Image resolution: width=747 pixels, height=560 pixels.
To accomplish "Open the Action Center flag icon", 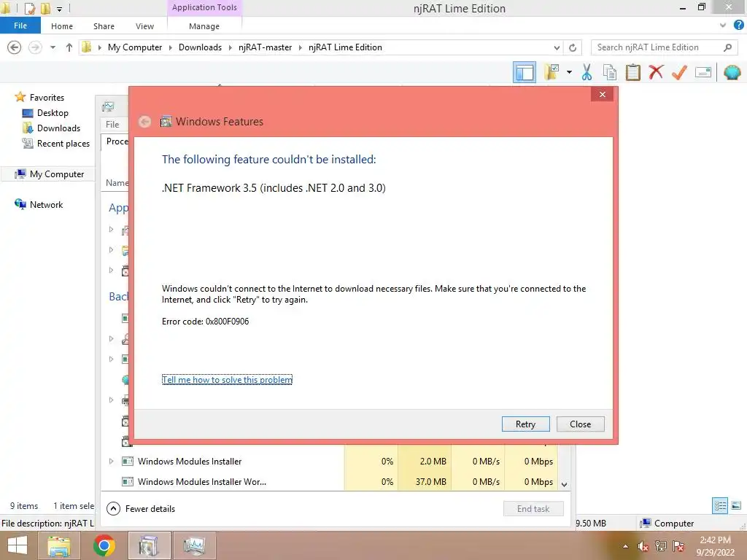I will tap(678, 546).
